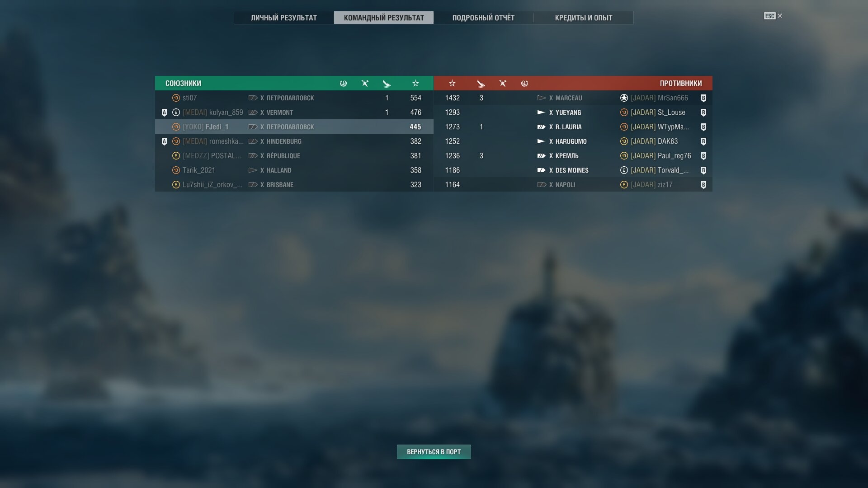Click the allies experience star column icon
Viewport: 868px width, 488px height.
[x=415, y=83]
